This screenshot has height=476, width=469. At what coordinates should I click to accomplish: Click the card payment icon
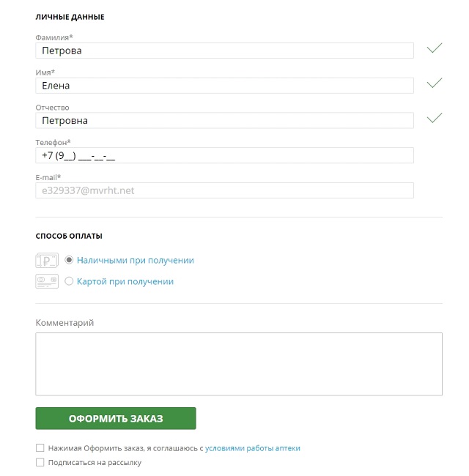pos(47,281)
